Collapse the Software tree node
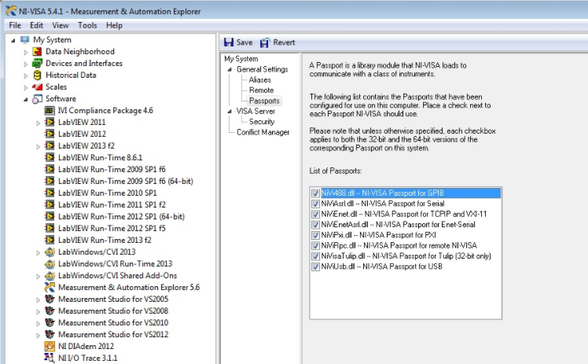The height and width of the screenshot is (364, 588). (25, 99)
